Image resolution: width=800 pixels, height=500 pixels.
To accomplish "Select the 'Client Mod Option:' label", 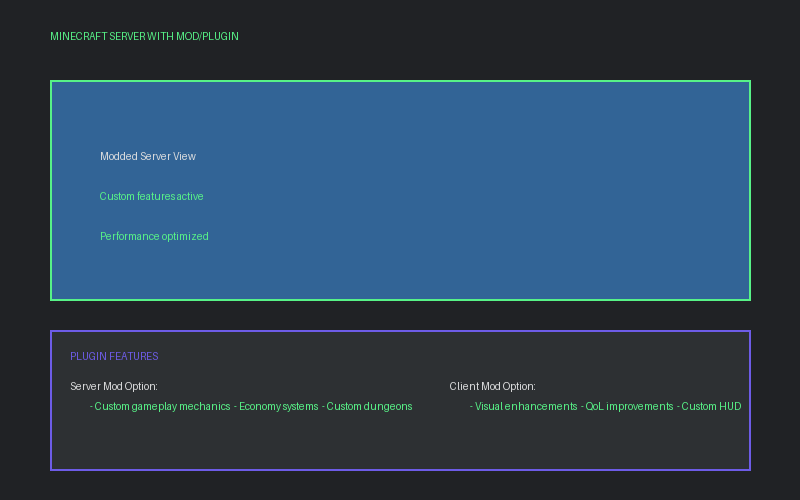I will click(x=492, y=386).
